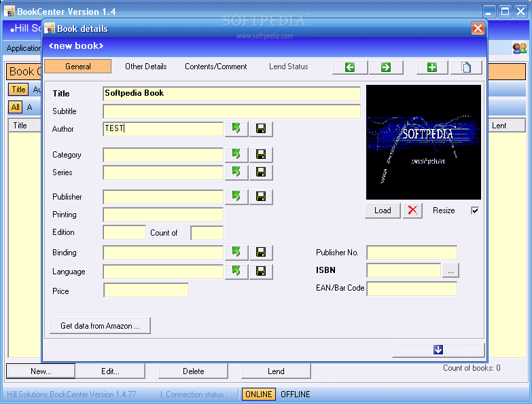Open the Lend Status tab
Viewport: 532px width, 404px height.
point(289,67)
